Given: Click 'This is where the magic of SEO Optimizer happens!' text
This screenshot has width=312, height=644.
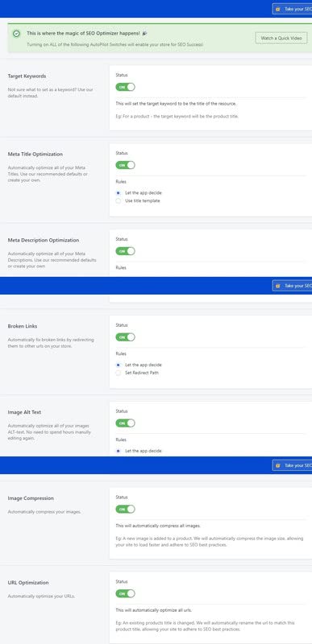Looking at the screenshot, I should coord(84,33).
